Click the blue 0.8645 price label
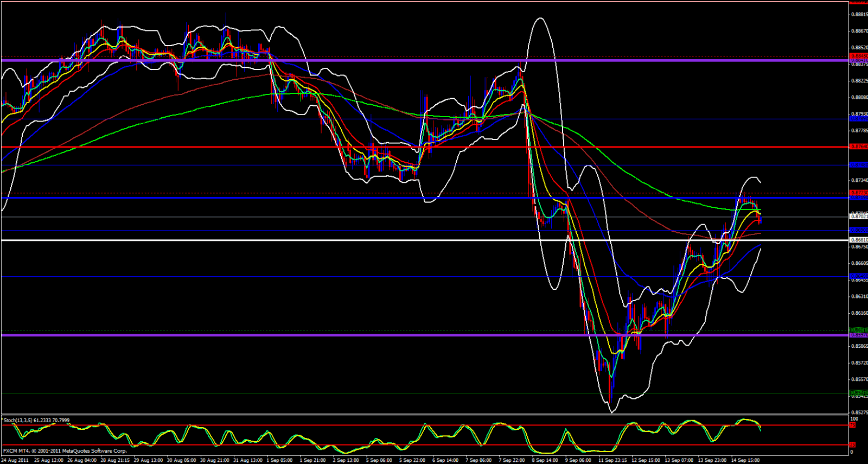The width and height of the screenshot is (868, 464). click(x=858, y=277)
